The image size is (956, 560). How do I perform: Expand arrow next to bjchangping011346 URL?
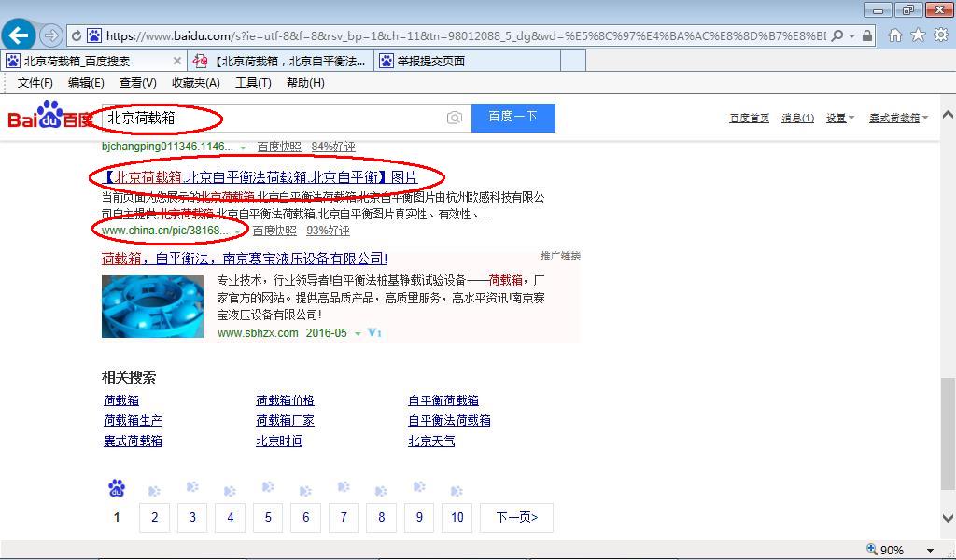(243, 147)
